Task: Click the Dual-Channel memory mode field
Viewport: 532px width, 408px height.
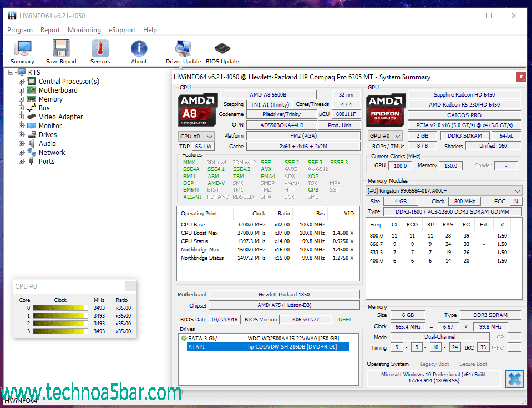Action: pos(440,337)
